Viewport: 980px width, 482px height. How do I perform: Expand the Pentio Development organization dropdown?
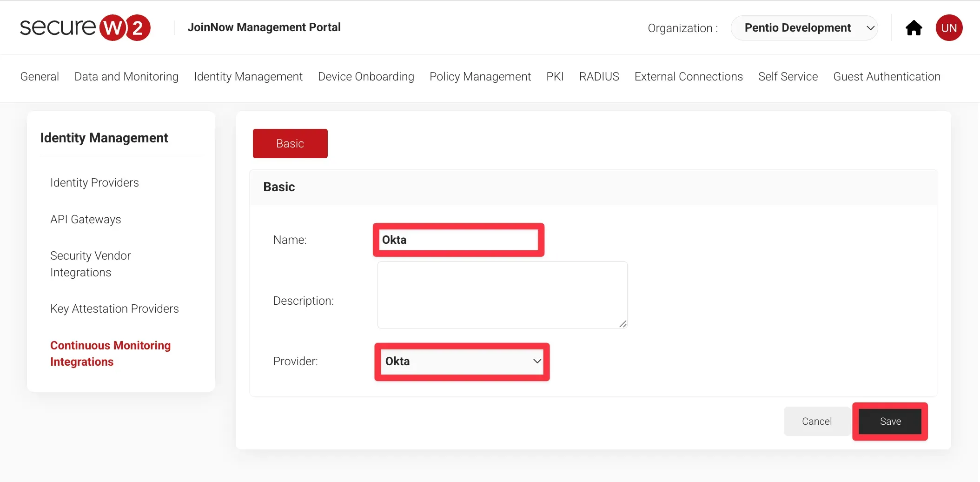click(804, 28)
